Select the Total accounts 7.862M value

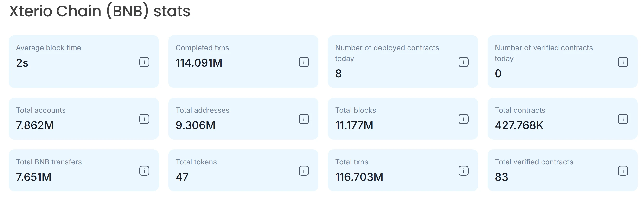tap(35, 125)
